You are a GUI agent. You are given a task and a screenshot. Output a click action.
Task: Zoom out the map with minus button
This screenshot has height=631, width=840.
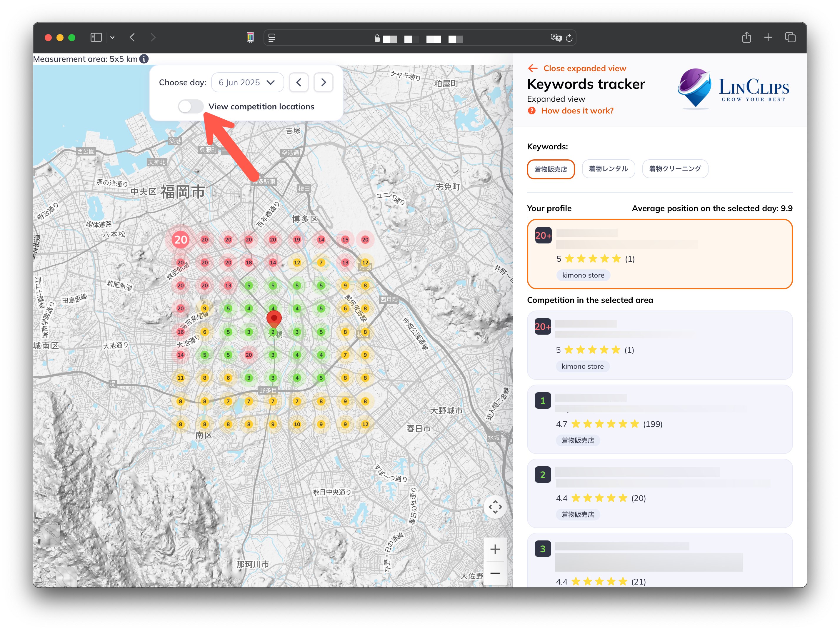495,573
